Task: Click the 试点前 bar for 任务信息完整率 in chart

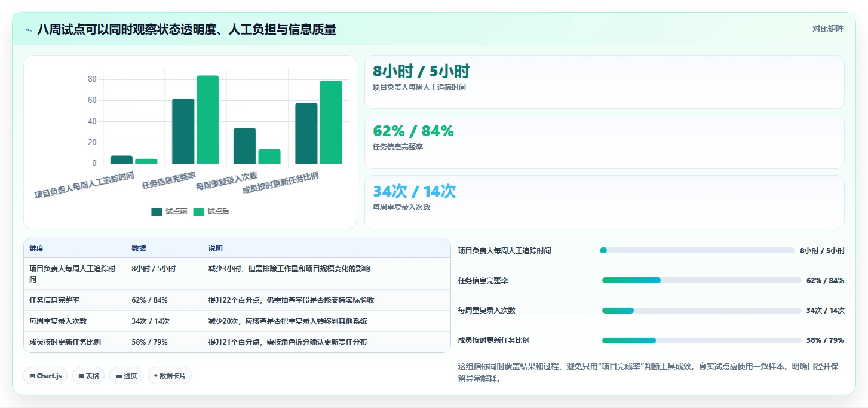Action: (x=183, y=131)
